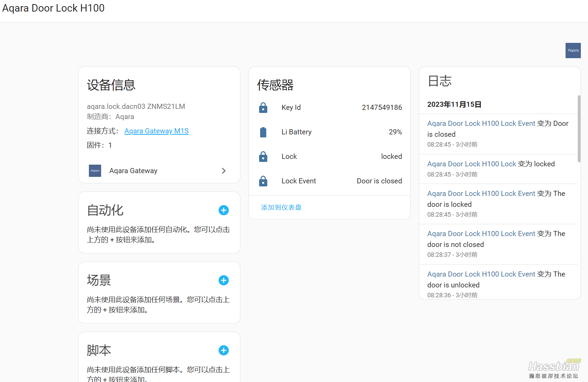Screen dimensions: 588x382
Task: Click the 自动化 card heading
Action: (x=105, y=210)
